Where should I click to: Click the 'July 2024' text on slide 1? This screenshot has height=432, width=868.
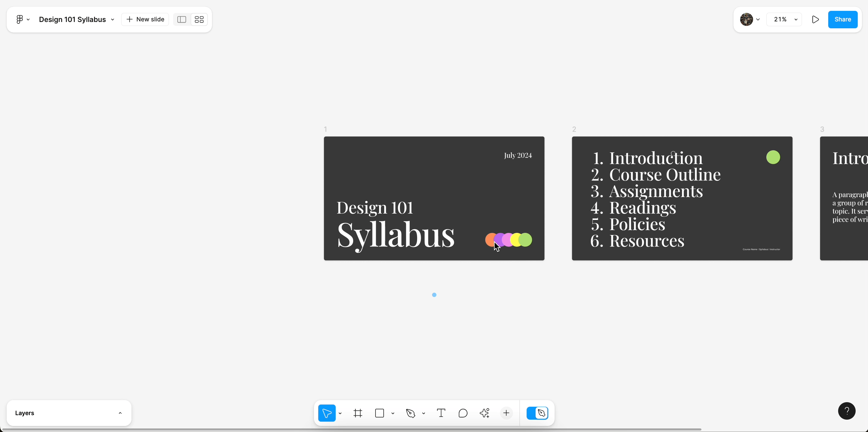(518, 155)
